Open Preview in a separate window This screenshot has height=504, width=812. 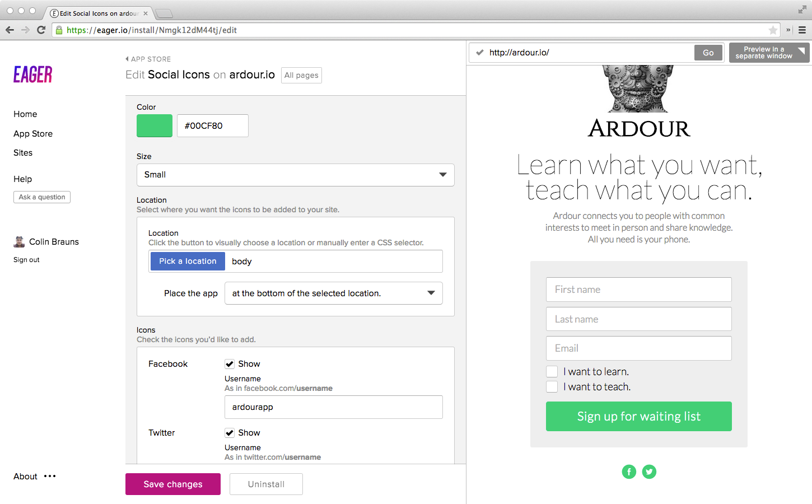click(769, 53)
